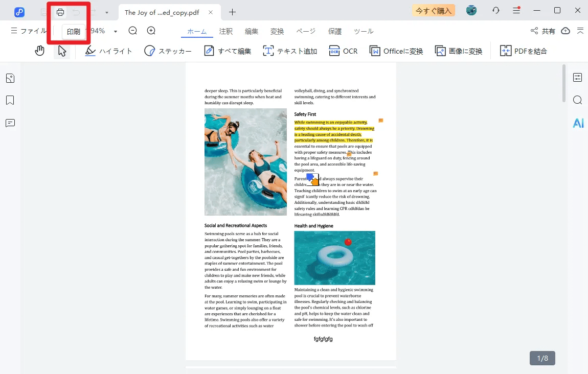Activate the Highlight tool

pyautogui.click(x=108, y=51)
